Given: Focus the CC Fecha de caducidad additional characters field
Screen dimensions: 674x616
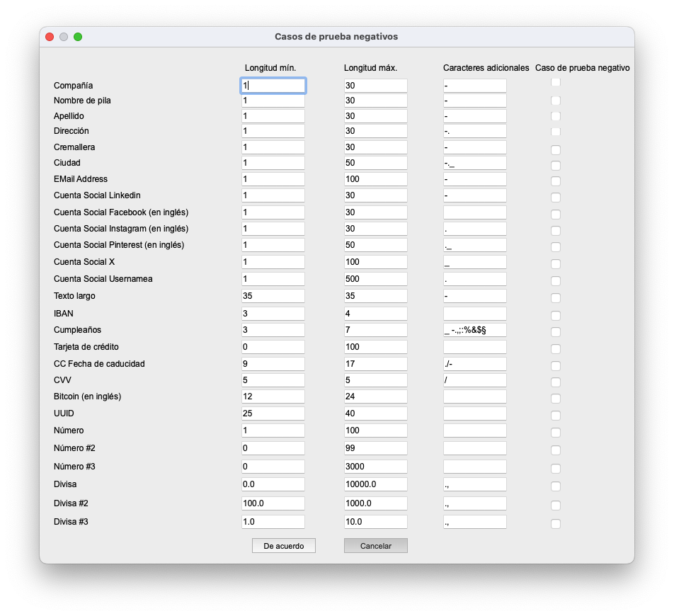Looking at the screenshot, I should click(474, 364).
